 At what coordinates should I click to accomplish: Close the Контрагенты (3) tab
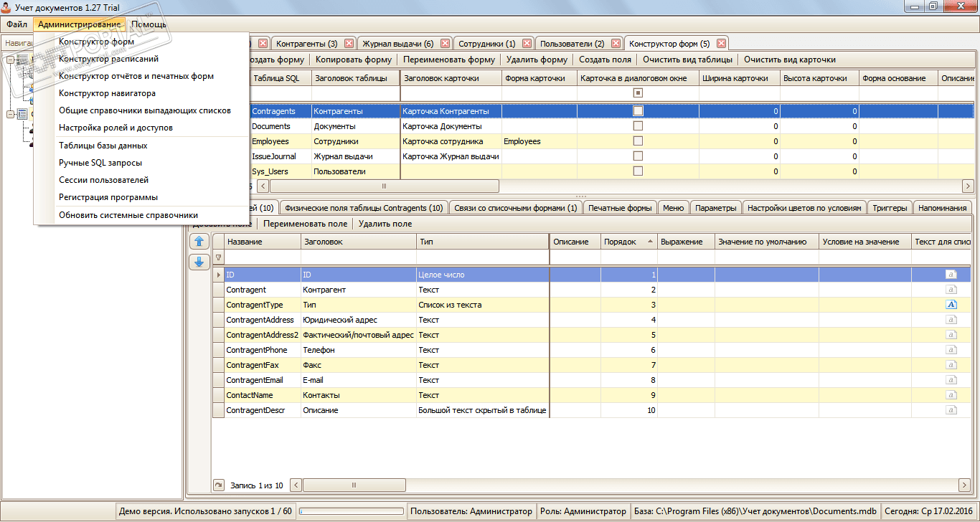pos(349,44)
